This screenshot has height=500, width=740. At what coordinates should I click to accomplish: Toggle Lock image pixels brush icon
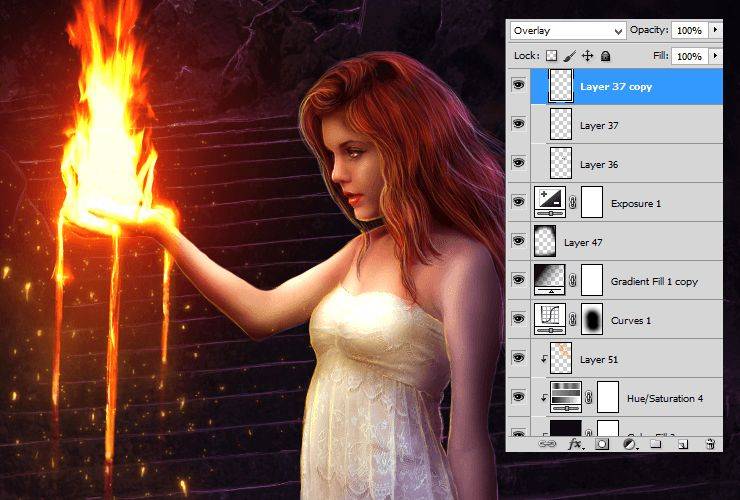pos(570,56)
